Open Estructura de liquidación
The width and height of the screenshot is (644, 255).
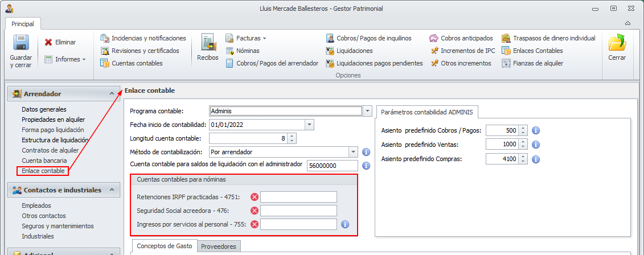[55, 140]
